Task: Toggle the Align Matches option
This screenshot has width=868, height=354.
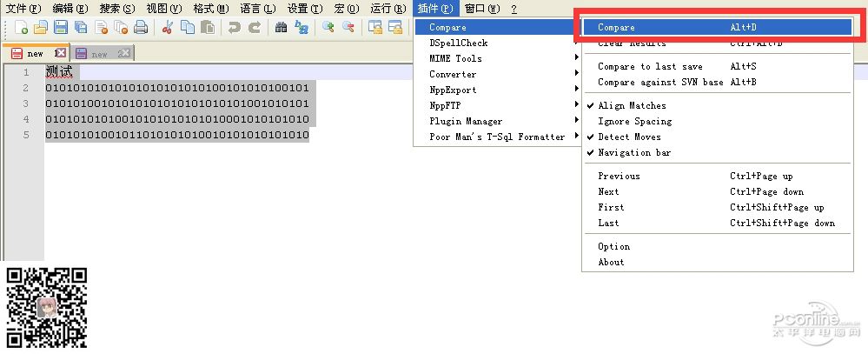Action: point(632,106)
